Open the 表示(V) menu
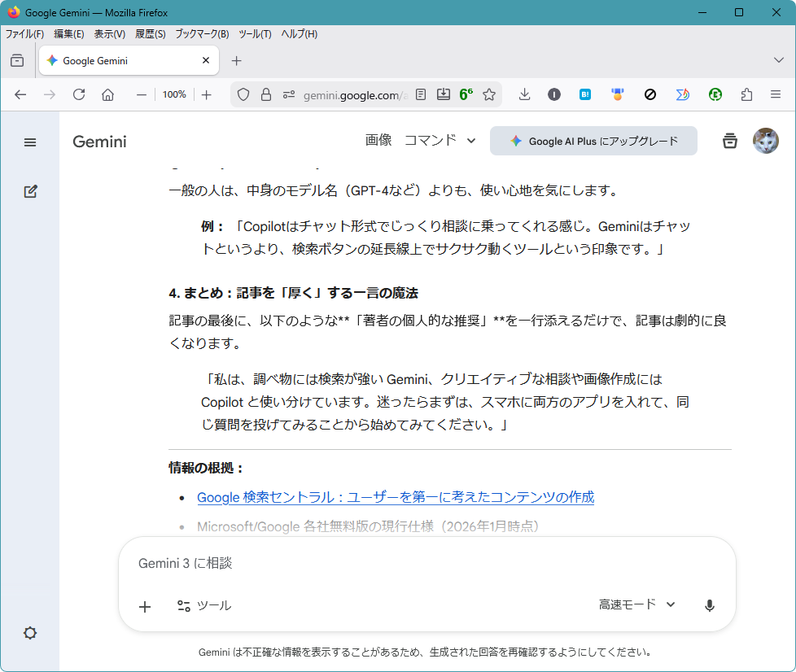The width and height of the screenshot is (796, 672). coord(109,34)
